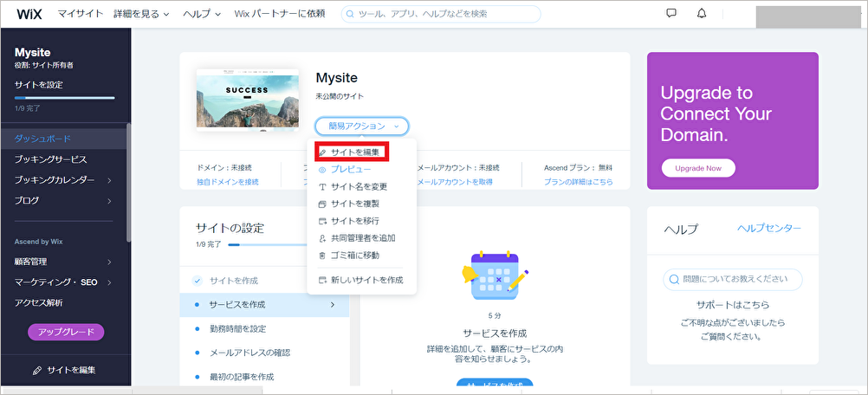This screenshot has height=395, width=868.
Task: Click 独自ドメインを接続 link
Action: 228,181
